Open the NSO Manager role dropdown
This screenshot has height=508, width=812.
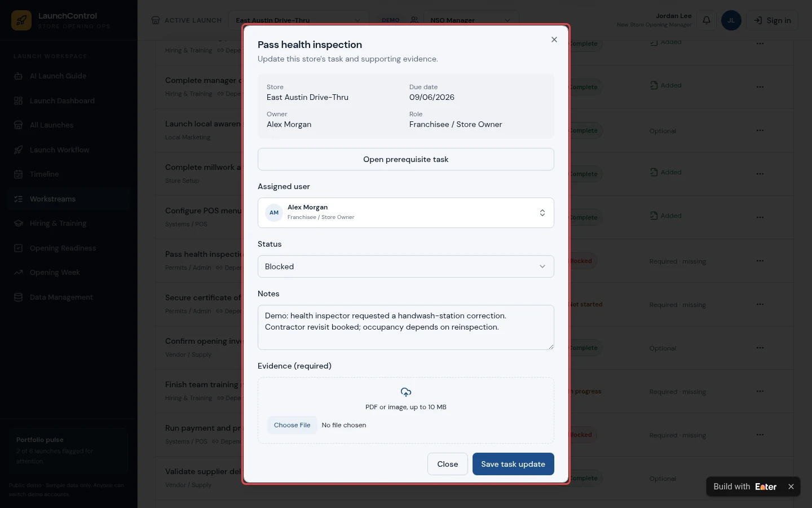(470, 20)
